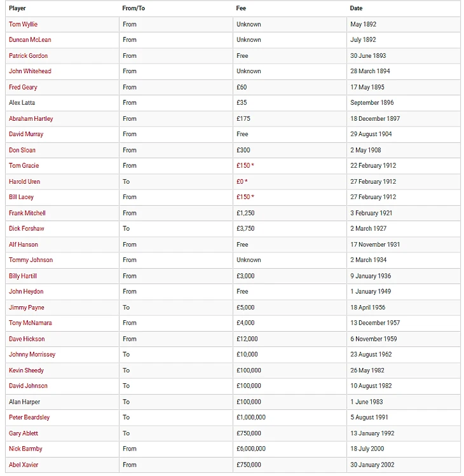Screen dimensions: 464x476
Task: Click the Tom Gracie name link
Action: [x=24, y=166]
